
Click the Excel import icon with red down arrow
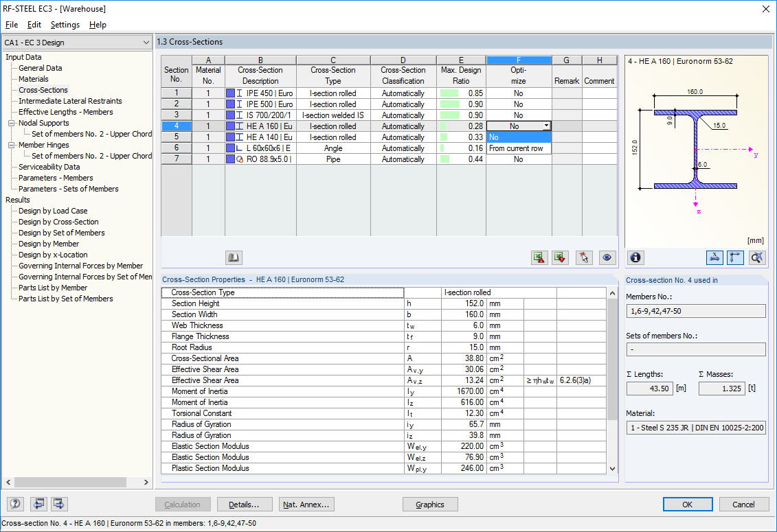[561, 257]
